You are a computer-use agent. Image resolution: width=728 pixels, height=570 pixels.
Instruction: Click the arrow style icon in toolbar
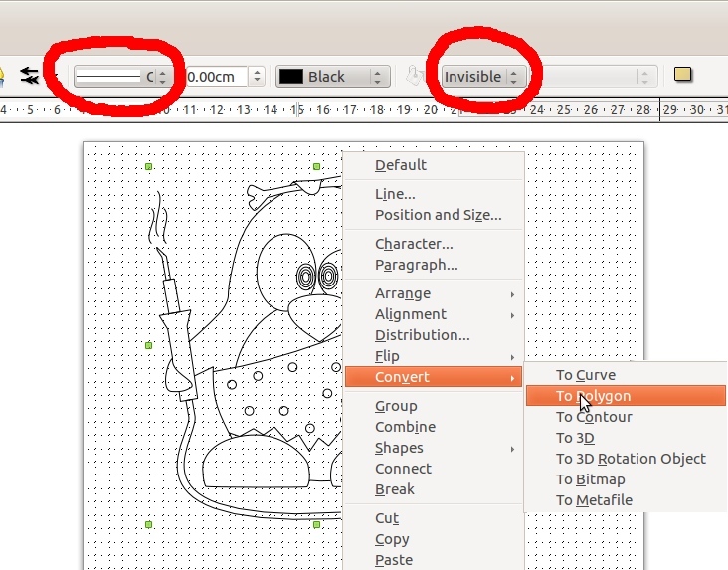tap(29, 76)
